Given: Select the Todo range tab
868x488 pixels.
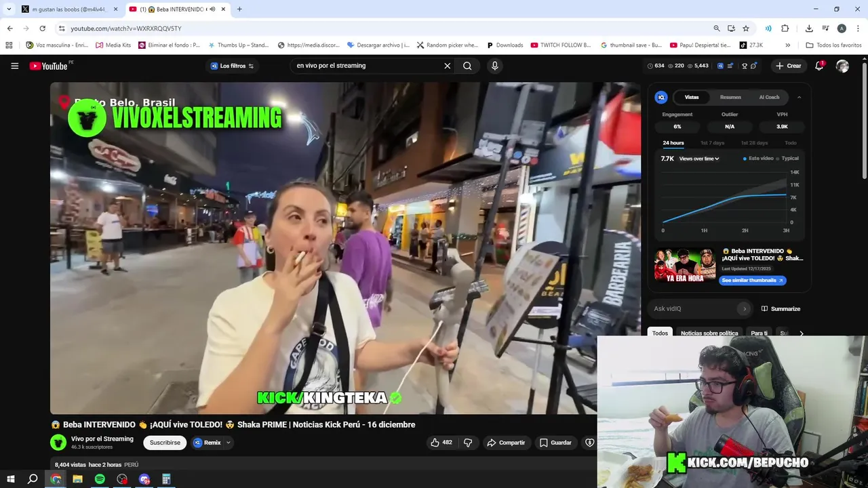Looking at the screenshot, I should click(x=791, y=143).
